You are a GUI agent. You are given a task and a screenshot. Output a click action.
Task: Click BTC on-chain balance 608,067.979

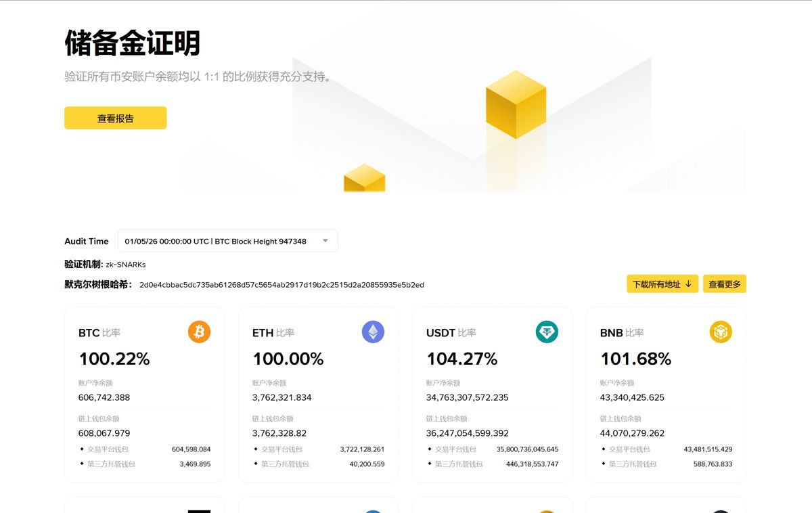click(x=104, y=433)
